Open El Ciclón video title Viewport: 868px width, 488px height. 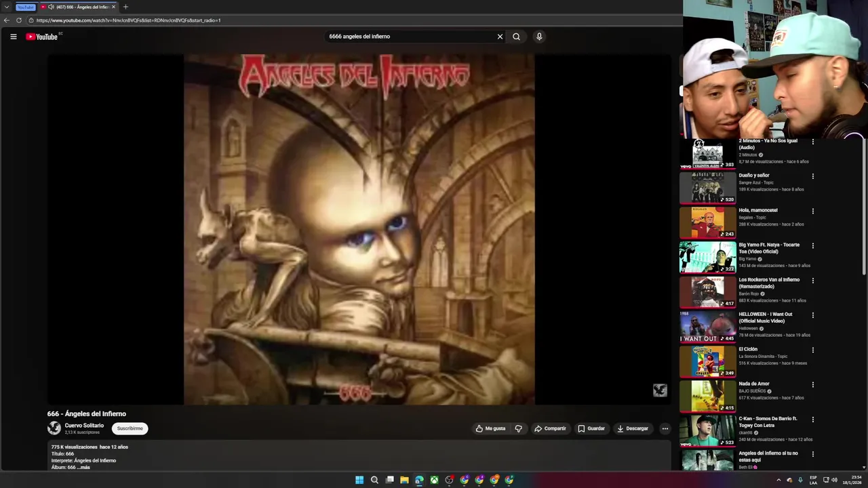748,349
